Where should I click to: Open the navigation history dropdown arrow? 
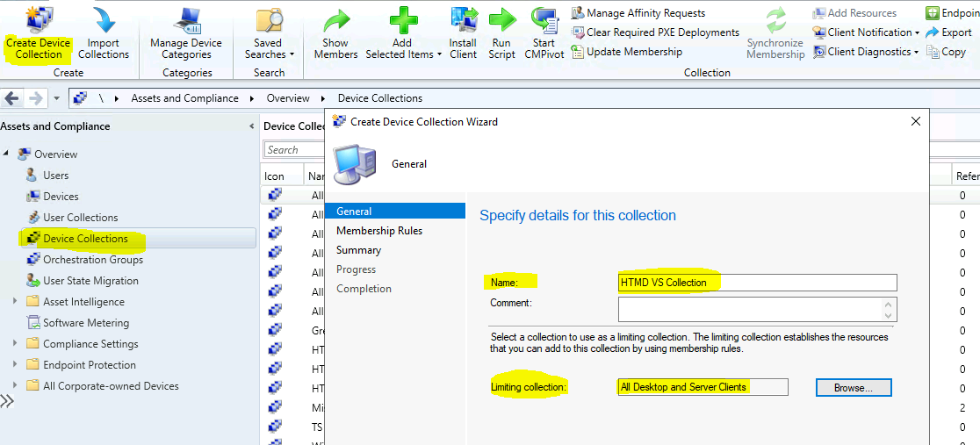click(x=57, y=98)
